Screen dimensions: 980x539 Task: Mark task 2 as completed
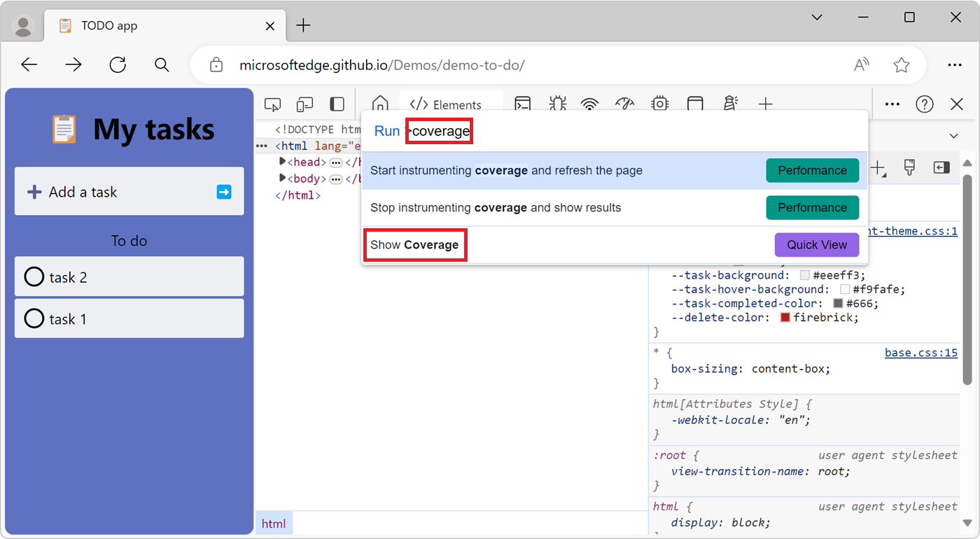[x=34, y=276]
